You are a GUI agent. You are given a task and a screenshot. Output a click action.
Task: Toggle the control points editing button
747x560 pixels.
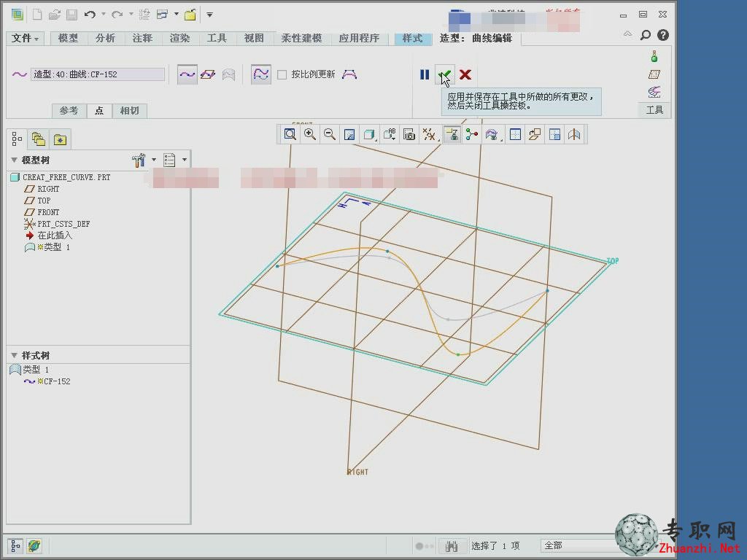coord(261,74)
